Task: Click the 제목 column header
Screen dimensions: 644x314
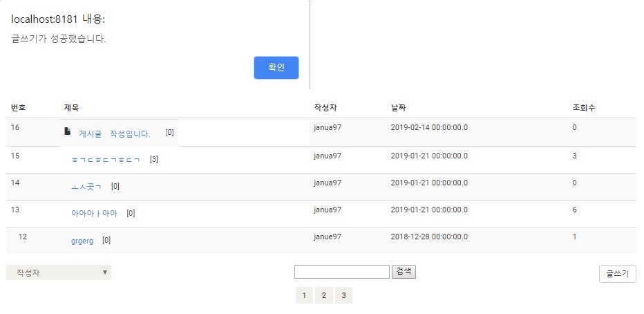Action: pyautogui.click(x=71, y=108)
